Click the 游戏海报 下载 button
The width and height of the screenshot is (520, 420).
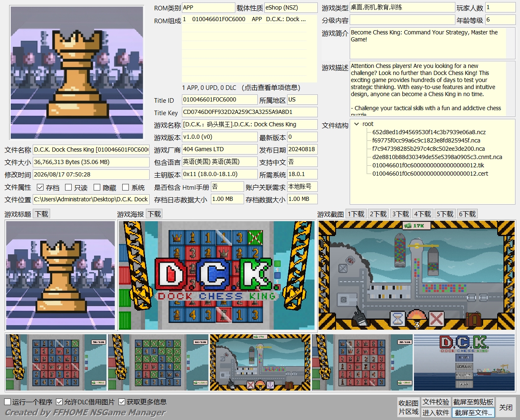154,214
